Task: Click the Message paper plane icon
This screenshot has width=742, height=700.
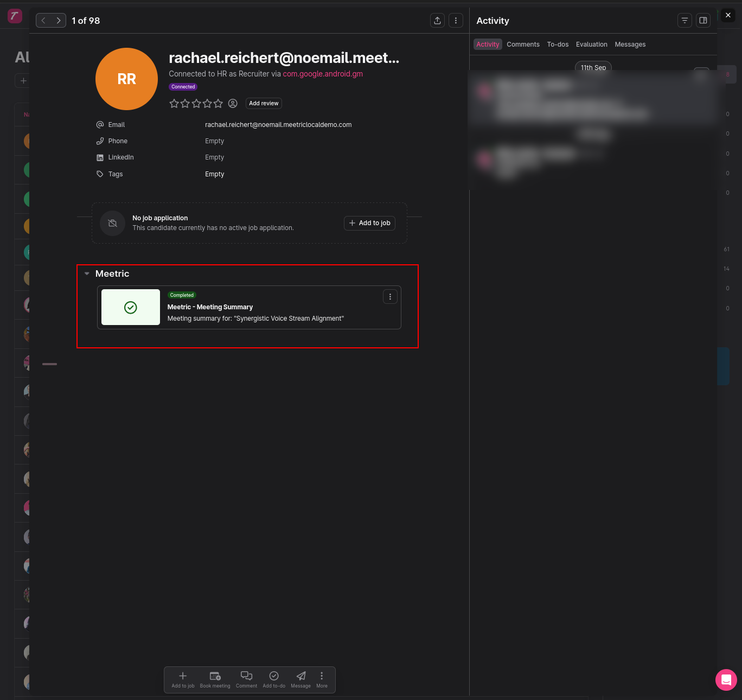Action: (x=301, y=676)
